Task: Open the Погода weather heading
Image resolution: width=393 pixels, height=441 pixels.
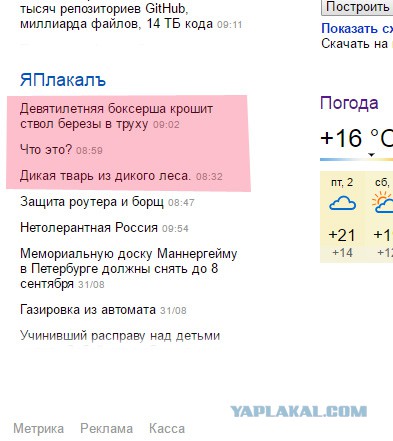Action: (x=349, y=103)
